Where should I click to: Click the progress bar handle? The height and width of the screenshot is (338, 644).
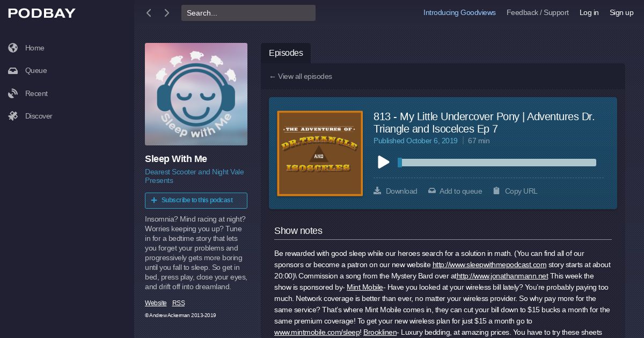(400, 163)
